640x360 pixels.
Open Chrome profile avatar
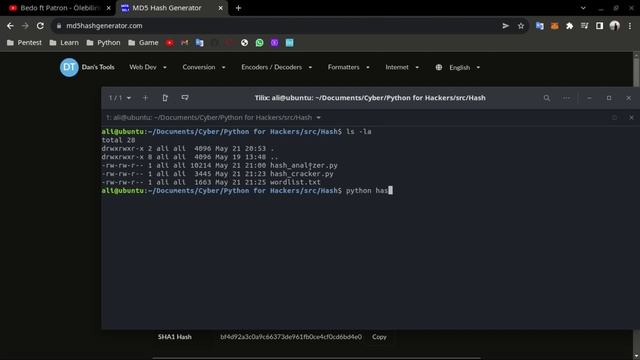click(x=615, y=26)
